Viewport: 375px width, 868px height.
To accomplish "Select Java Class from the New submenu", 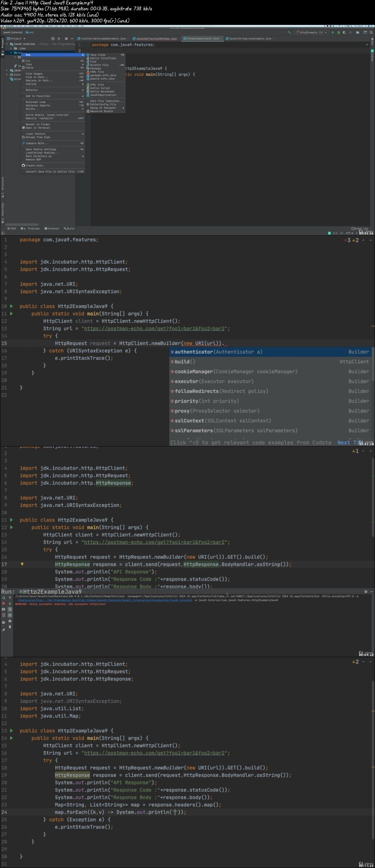I will [x=98, y=55].
